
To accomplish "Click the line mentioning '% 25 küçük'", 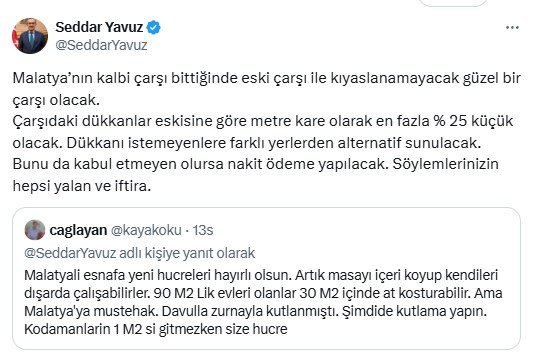I will point(263,121).
